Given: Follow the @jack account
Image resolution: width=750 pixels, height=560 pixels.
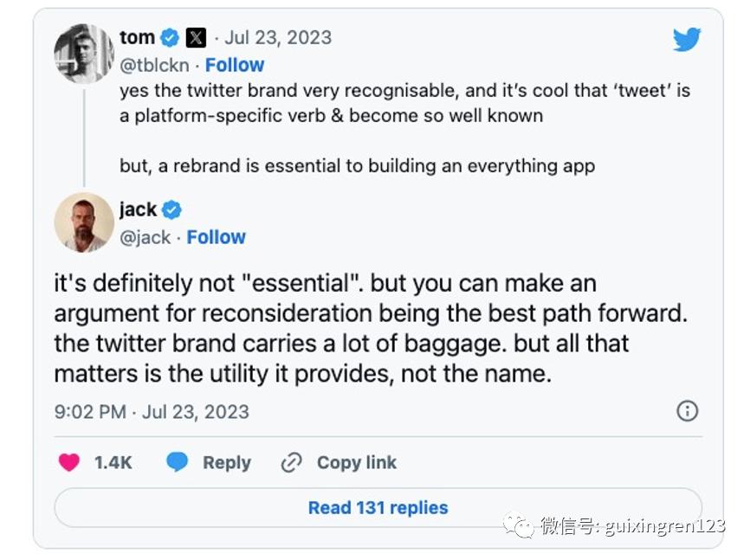Looking at the screenshot, I should click(217, 237).
